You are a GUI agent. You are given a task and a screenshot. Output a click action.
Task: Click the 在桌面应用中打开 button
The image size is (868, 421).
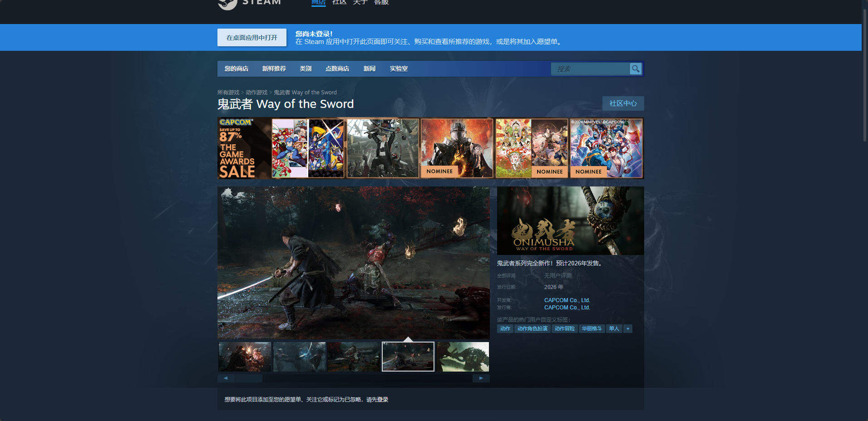point(252,38)
